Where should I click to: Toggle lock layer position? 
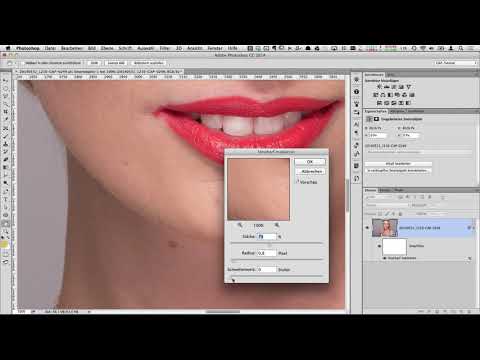coord(393,214)
